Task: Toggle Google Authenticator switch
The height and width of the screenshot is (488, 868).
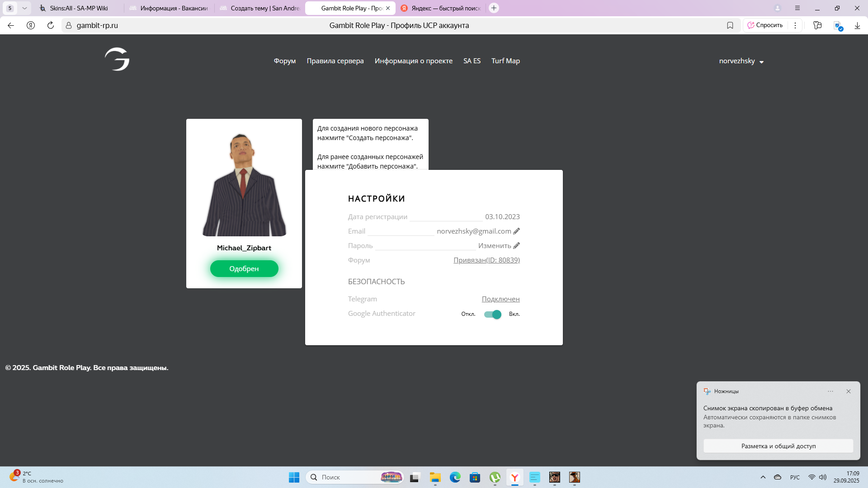Action: click(492, 314)
